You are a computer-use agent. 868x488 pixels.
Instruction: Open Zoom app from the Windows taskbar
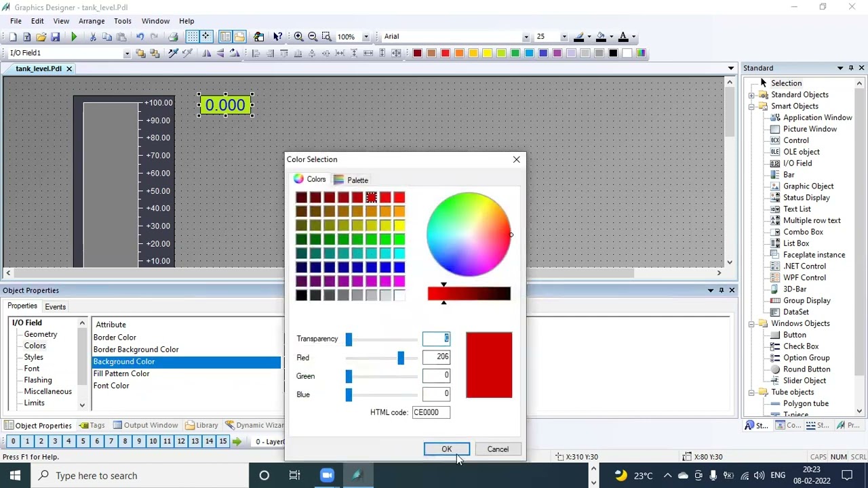(327, 476)
